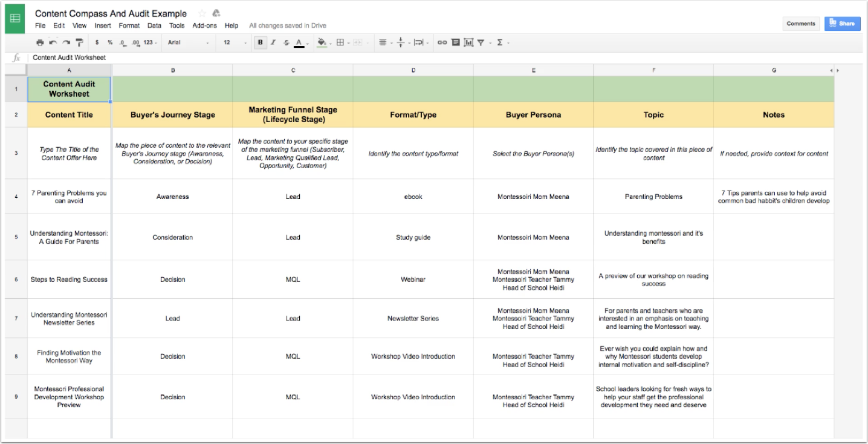Redo the last action

[66, 42]
